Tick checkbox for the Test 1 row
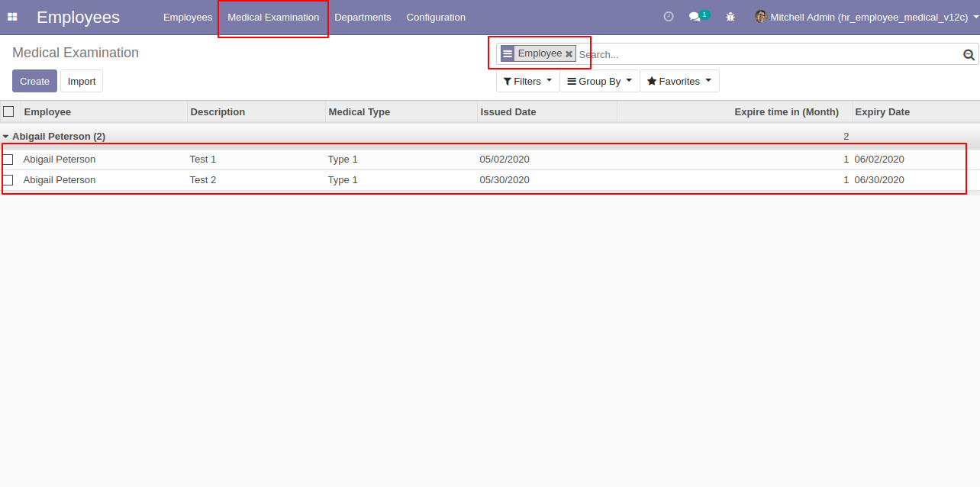 point(8,160)
